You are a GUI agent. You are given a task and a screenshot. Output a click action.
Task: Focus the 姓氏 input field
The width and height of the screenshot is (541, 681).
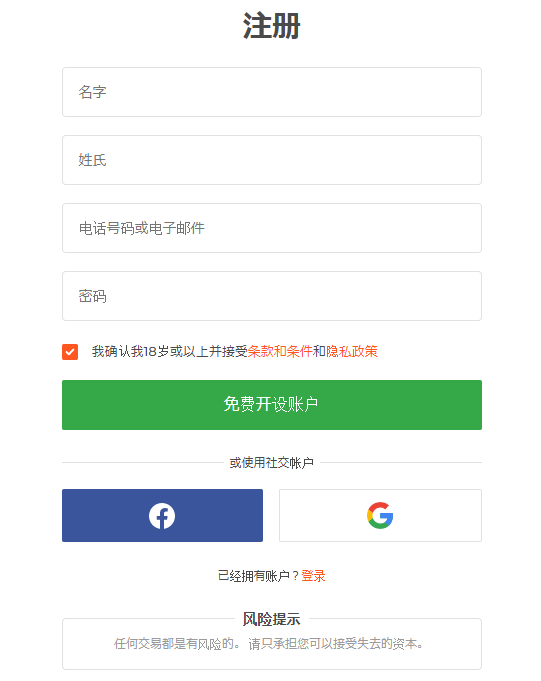click(x=272, y=160)
